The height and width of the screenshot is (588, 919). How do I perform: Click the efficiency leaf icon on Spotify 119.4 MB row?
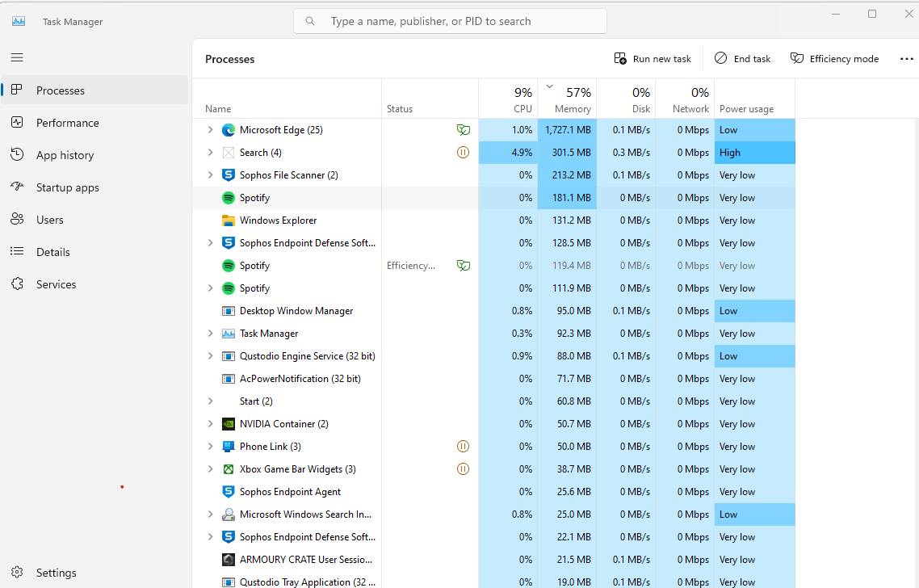coord(463,266)
